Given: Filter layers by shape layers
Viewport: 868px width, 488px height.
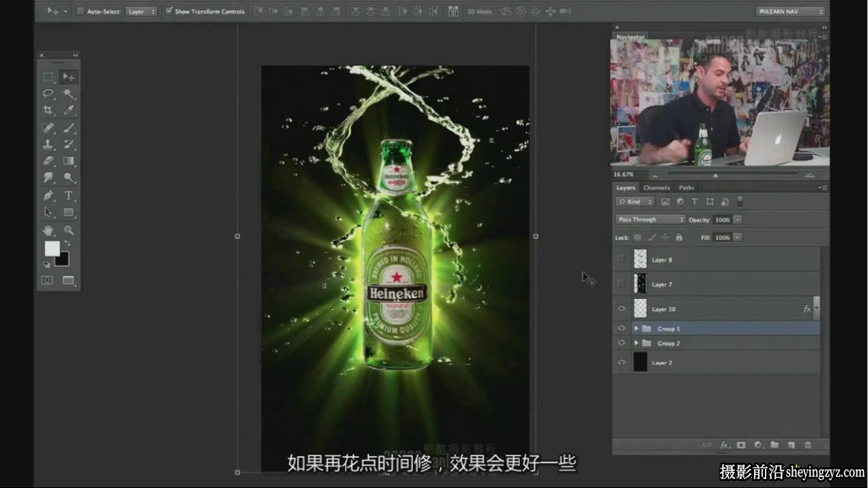Looking at the screenshot, I should coord(710,201).
